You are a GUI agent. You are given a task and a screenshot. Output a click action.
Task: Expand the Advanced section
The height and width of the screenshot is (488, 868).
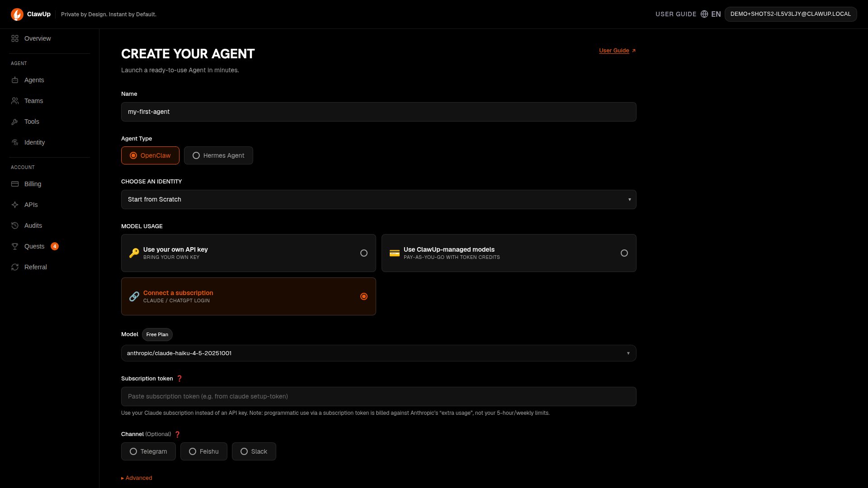pos(137,478)
